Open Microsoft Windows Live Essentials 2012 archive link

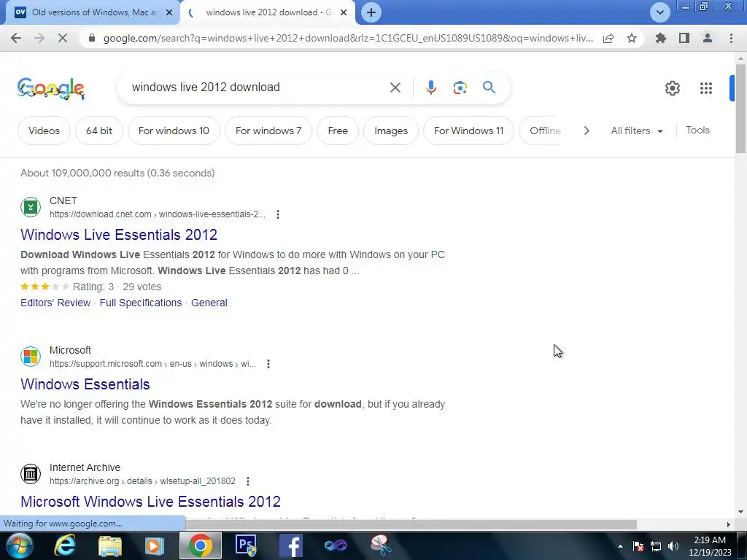point(150,502)
